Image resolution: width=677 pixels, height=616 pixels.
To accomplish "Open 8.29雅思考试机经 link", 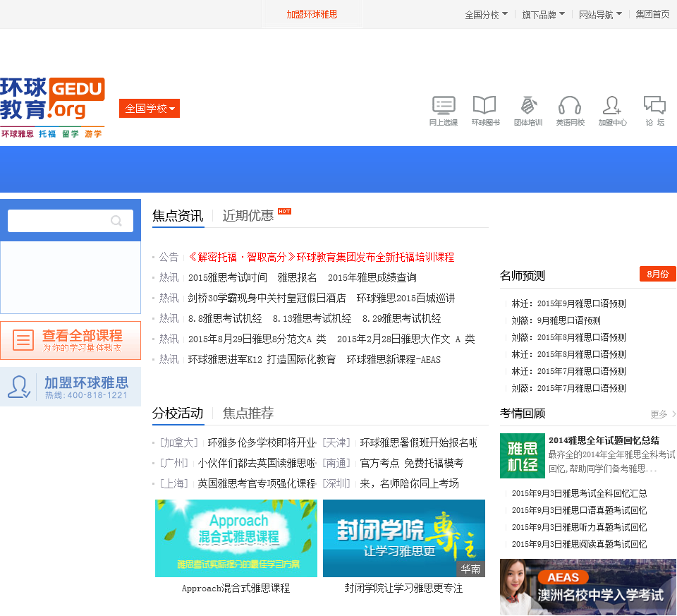I will pyautogui.click(x=401, y=319).
